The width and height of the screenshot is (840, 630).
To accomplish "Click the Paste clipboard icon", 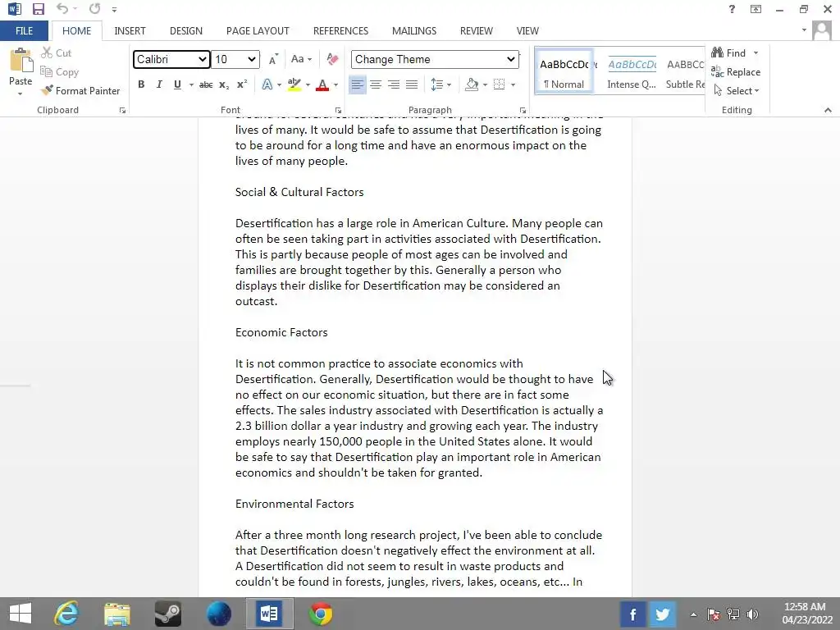I will 21,60.
